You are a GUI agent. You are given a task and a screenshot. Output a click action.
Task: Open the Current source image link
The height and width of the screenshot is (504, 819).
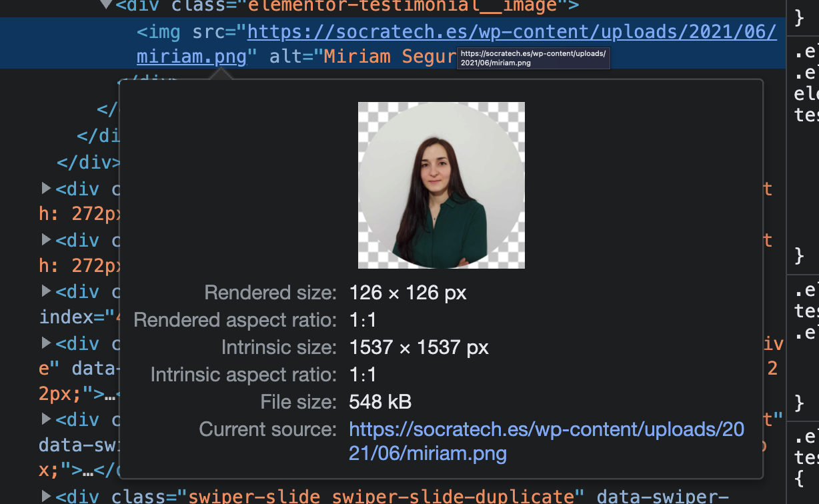(x=546, y=441)
